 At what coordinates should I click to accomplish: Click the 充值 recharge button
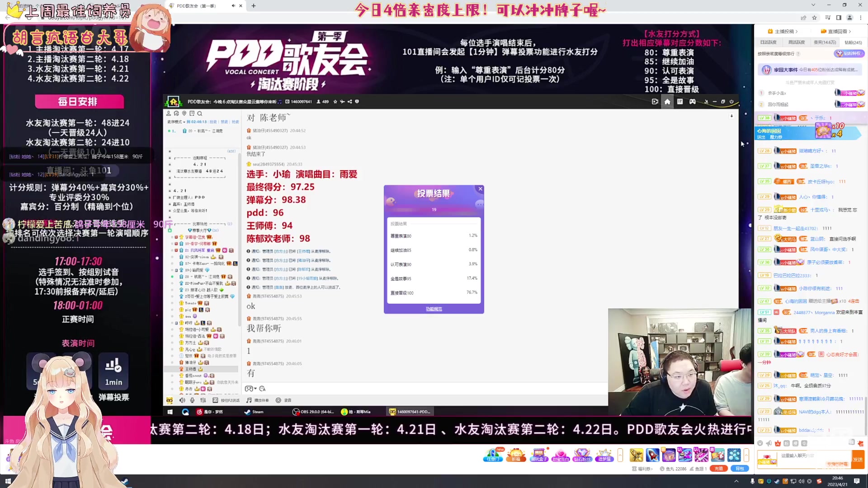coord(718,469)
